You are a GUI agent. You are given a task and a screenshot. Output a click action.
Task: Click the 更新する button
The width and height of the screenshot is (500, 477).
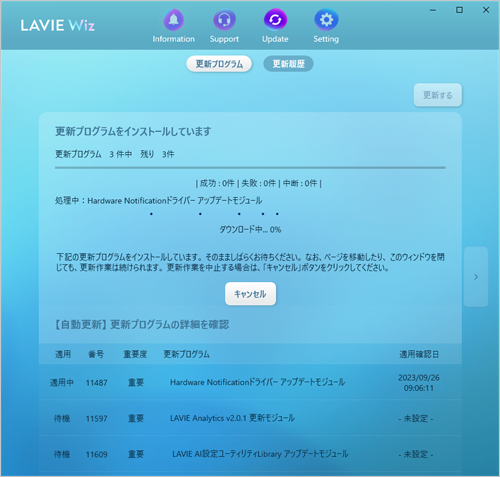click(438, 95)
